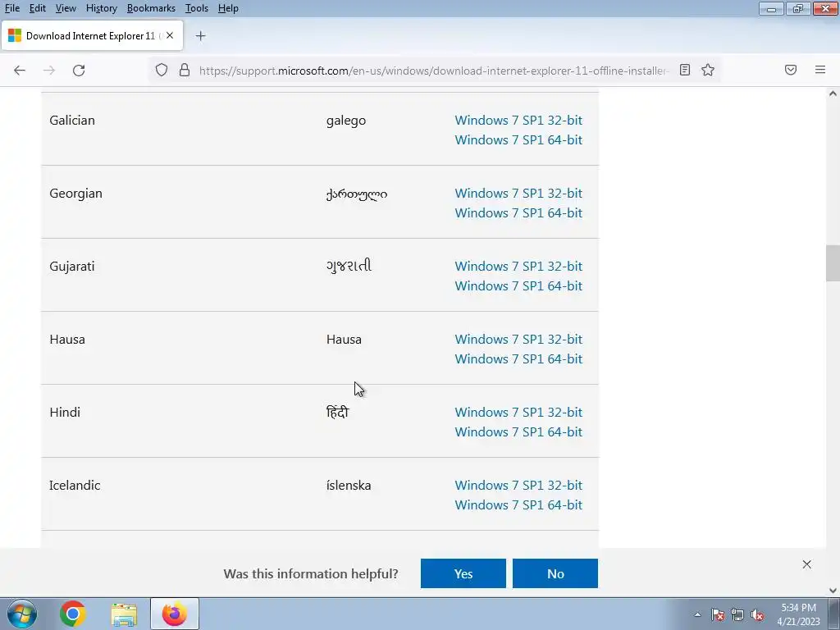Open the History menu

101,8
